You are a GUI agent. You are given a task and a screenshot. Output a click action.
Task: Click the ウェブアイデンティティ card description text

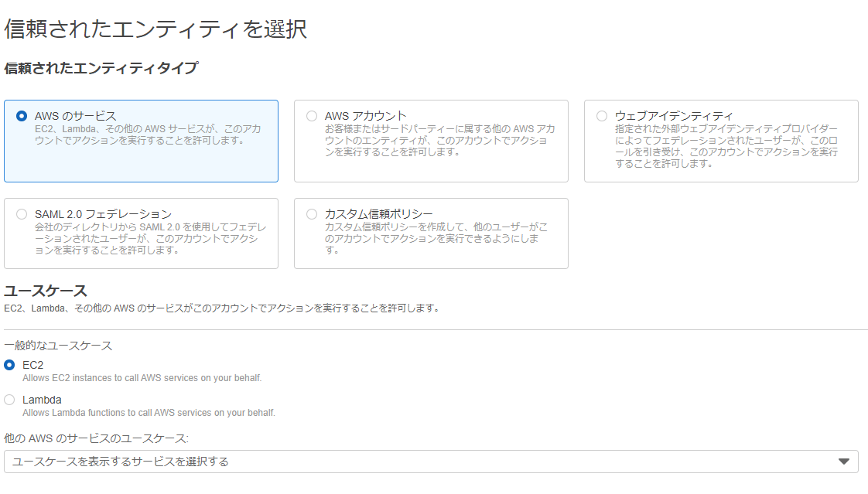coord(726,146)
